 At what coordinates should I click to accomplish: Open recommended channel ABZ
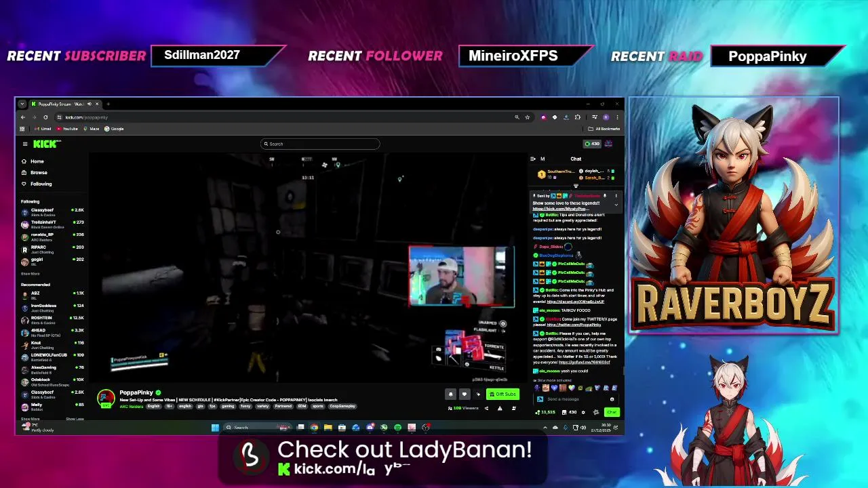[52, 294]
